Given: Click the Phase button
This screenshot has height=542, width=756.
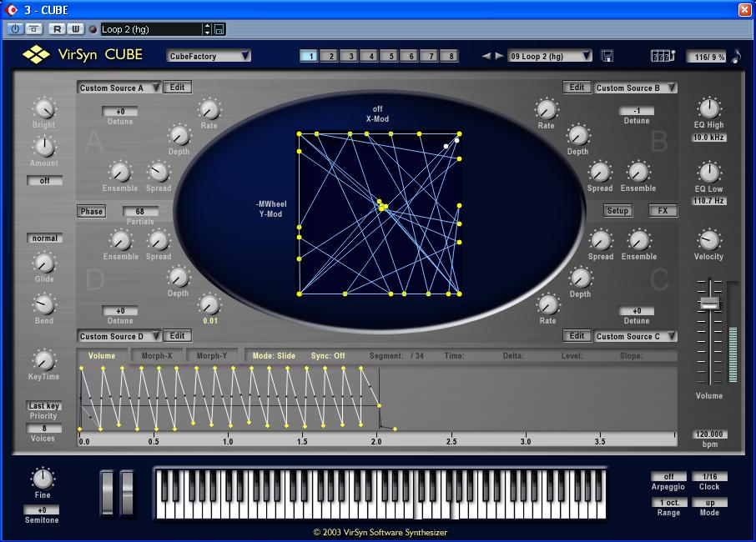Looking at the screenshot, I should pos(92,211).
